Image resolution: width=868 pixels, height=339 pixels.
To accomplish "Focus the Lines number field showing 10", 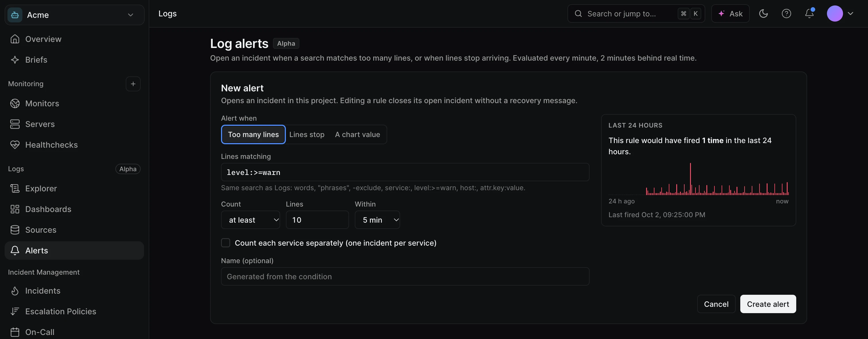I will (317, 220).
